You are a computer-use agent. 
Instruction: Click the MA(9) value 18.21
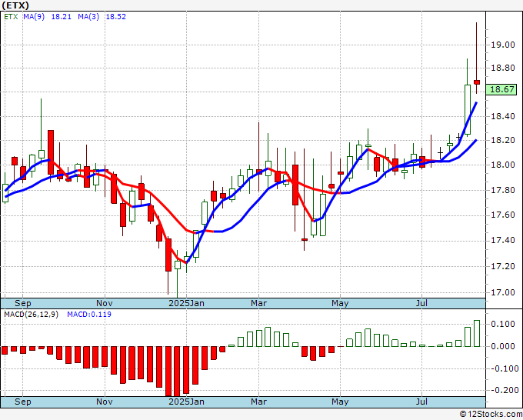coord(61,17)
